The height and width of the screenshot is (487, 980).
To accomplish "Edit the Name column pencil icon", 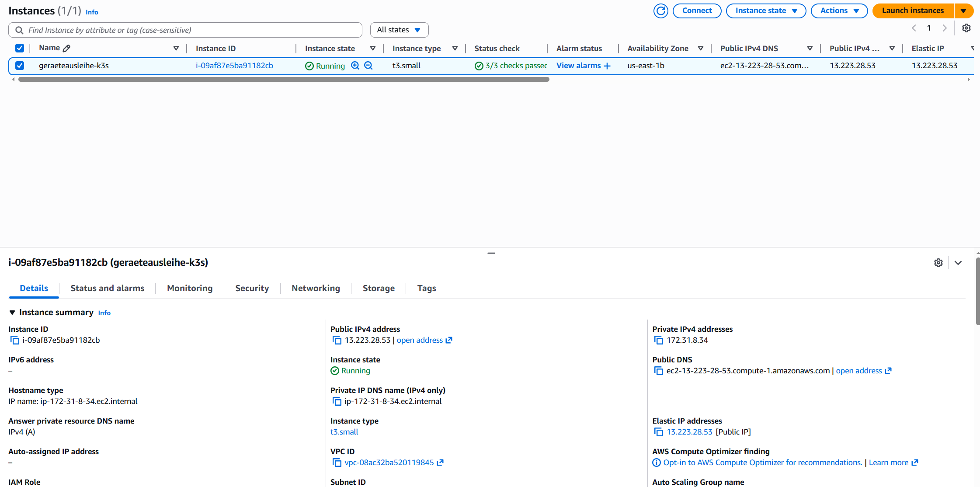I will click(66, 48).
